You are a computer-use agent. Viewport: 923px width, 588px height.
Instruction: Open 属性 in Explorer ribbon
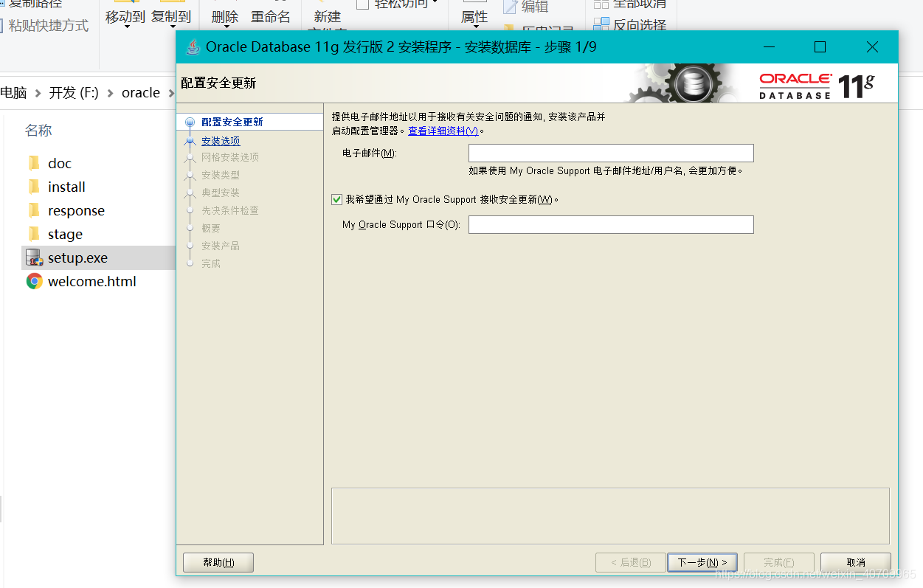pos(474,16)
